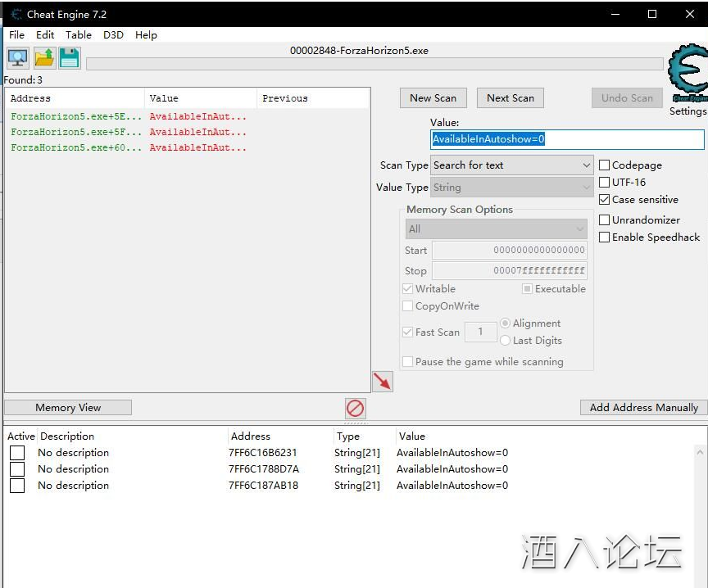Click the Undo Scan button
This screenshot has height=588, width=708.
(627, 98)
